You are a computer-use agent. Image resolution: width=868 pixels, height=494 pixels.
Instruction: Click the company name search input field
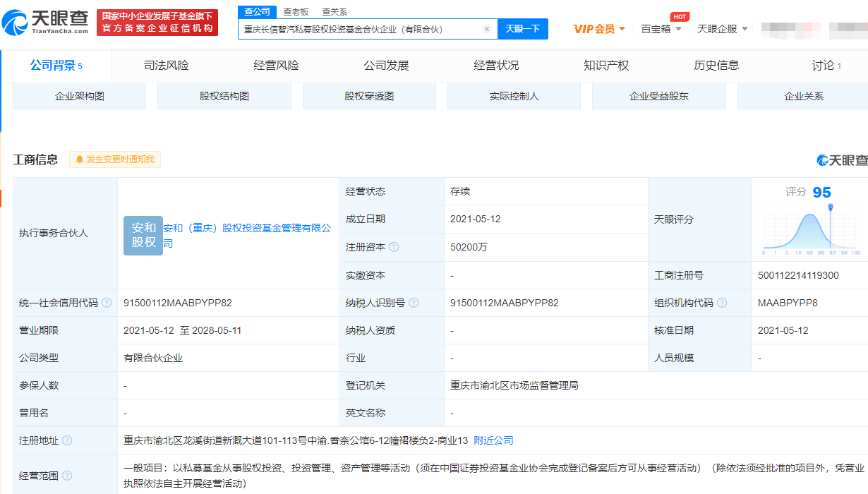360,29
